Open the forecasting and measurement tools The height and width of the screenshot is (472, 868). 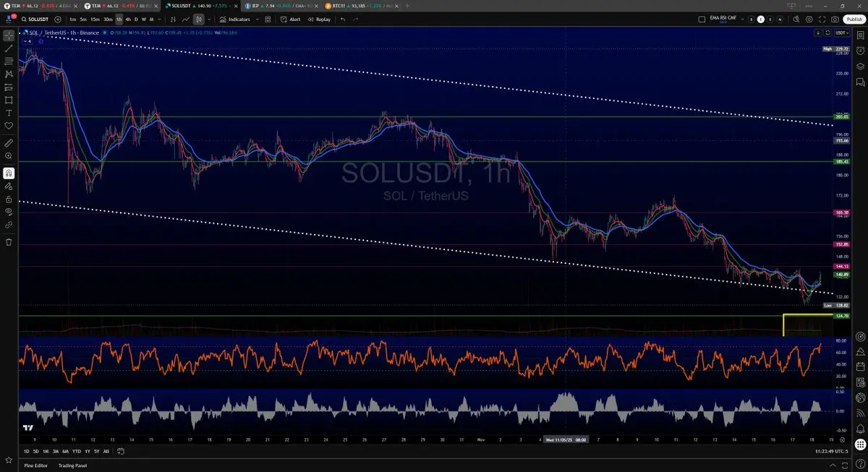click(9, 87)
